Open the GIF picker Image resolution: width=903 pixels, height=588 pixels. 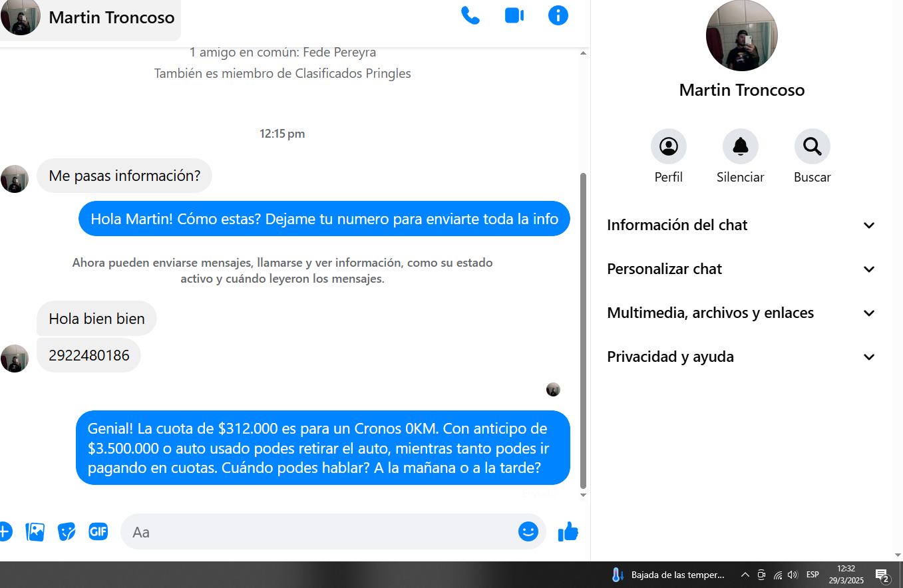click(x=98, y=531)
